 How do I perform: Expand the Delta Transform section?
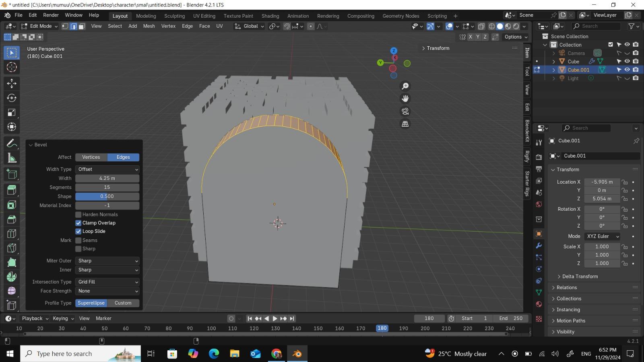coord(580,276)
